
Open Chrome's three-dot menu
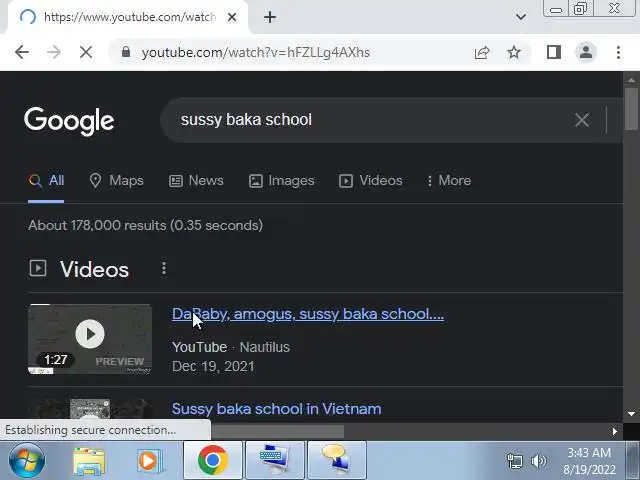tap(618, 52)
